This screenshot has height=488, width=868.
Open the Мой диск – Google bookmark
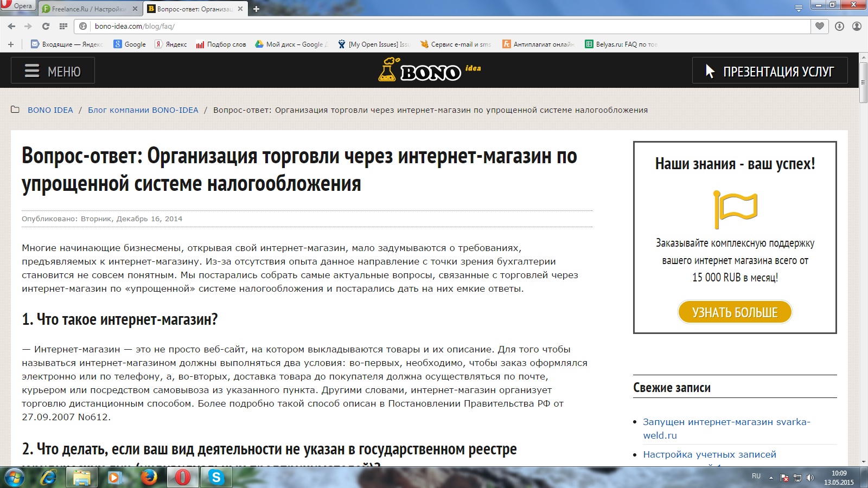pyautogui.click(x=291, y=44)
